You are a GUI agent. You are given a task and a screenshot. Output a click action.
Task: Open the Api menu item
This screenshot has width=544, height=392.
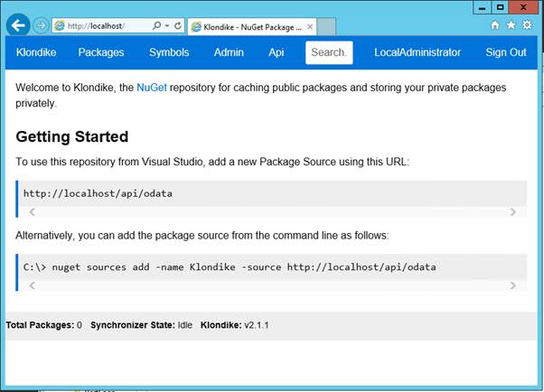[x=277, y=52]
